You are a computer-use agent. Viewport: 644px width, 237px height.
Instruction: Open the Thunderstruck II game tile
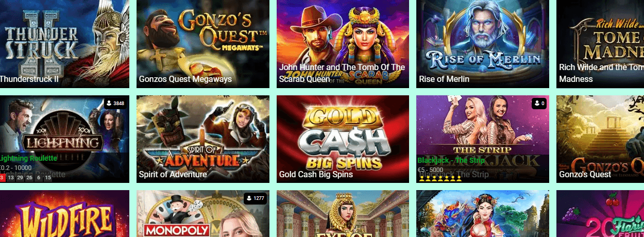(x=64, y=44)
